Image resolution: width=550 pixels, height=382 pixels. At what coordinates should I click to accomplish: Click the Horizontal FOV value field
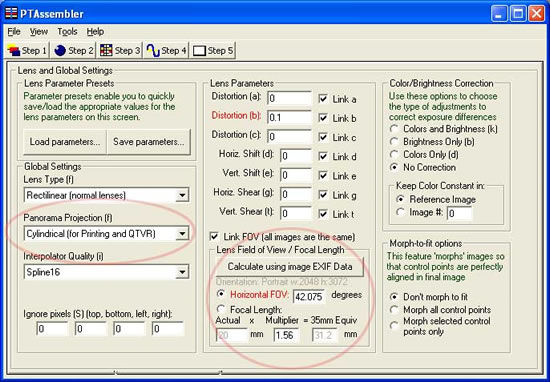309,297
